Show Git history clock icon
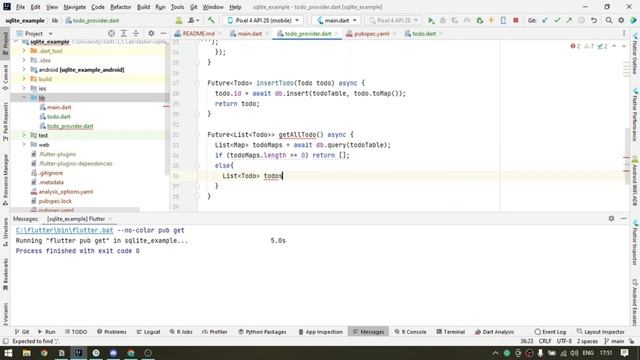This screenshot has width=640, height=360. tap(581, 20)
